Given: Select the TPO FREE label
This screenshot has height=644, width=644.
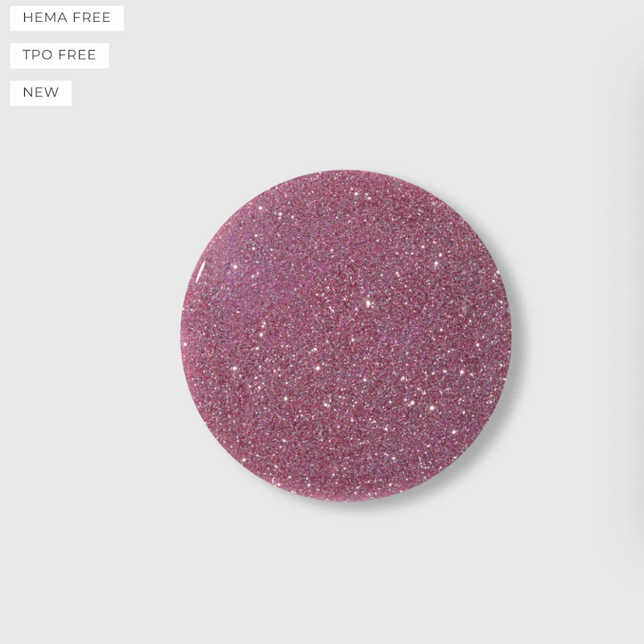Looking at the screenshot, I should [x=60, y=56].
